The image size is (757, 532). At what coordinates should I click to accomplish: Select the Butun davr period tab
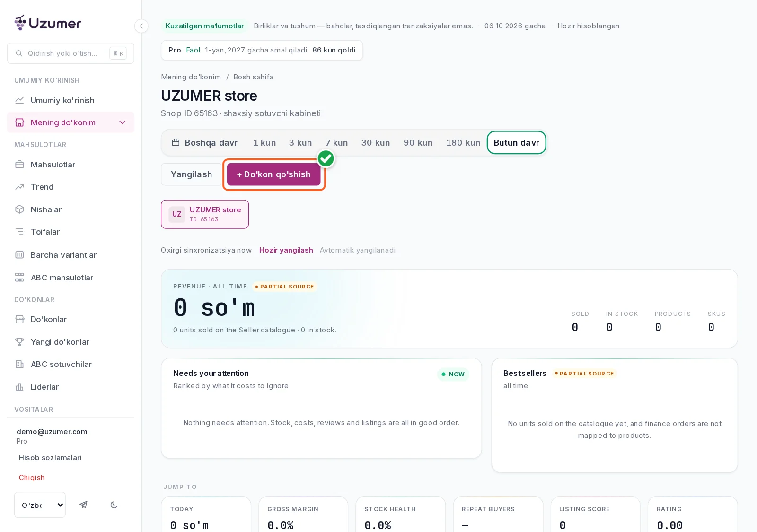tap(517, 143)
